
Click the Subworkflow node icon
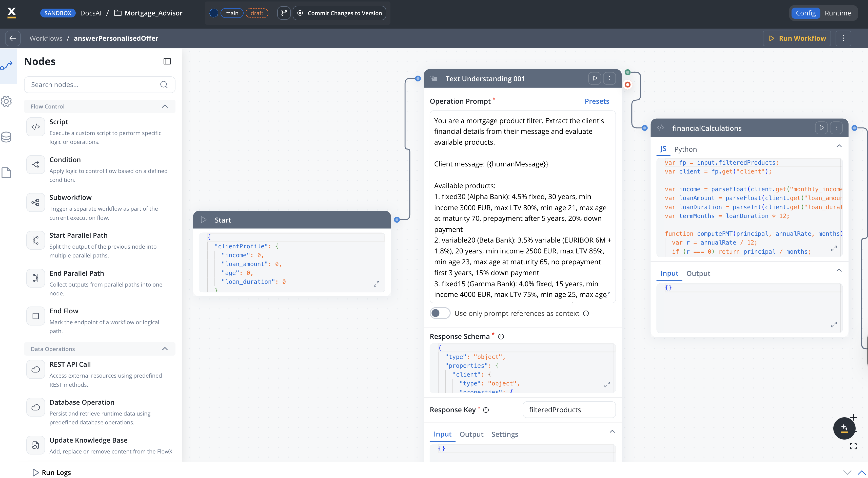point(35,202)
